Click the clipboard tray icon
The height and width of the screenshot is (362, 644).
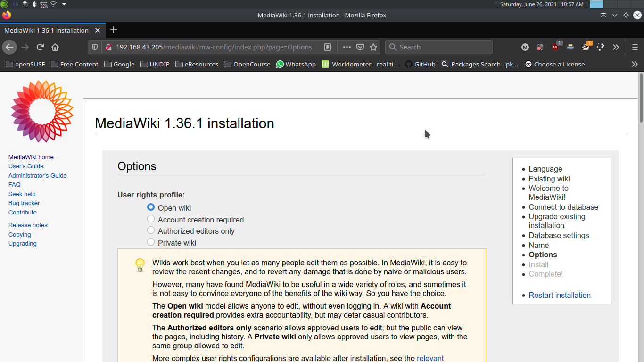(x=25, y=4)
